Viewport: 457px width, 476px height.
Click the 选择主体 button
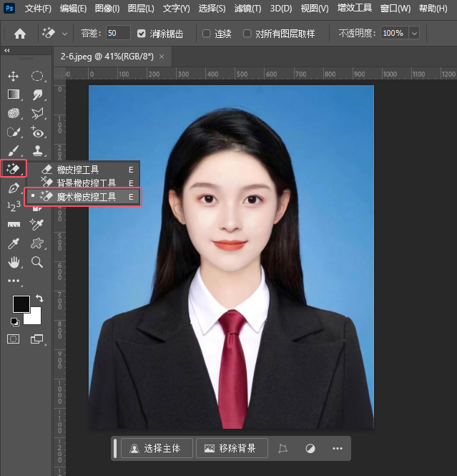click(x=157, y=448)
